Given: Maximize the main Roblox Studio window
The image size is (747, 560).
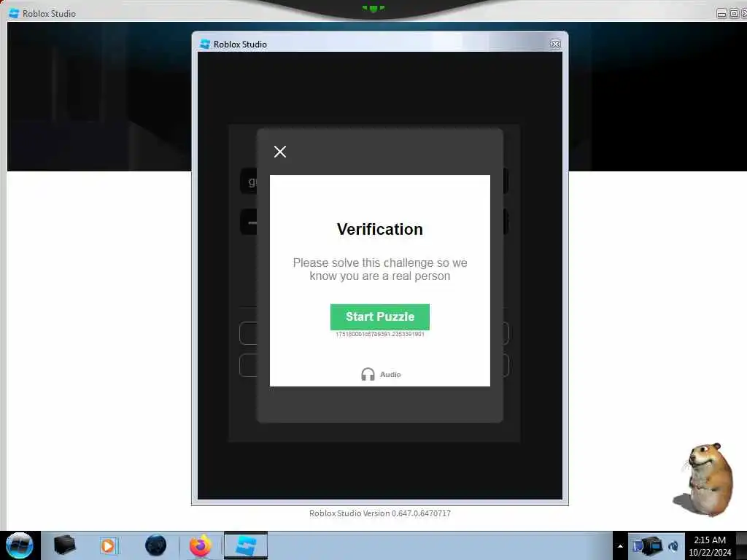Looking at the screenshot, I should tap(734, 14).
